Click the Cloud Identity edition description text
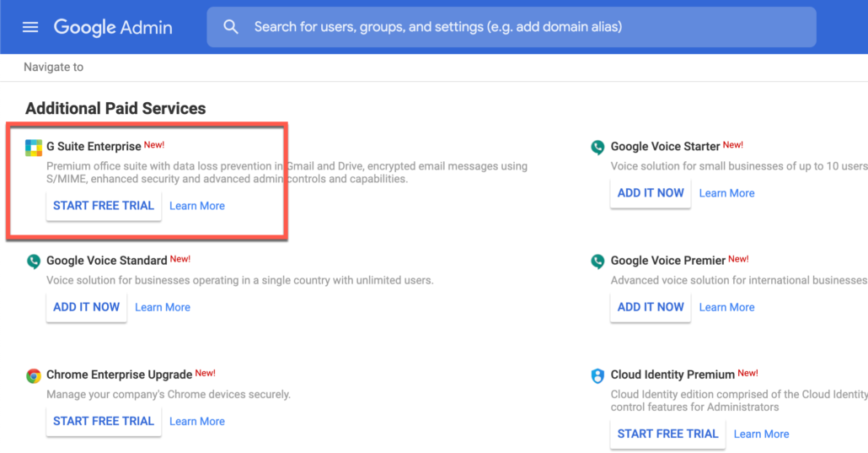868x453 pixels. coord(739,401)
